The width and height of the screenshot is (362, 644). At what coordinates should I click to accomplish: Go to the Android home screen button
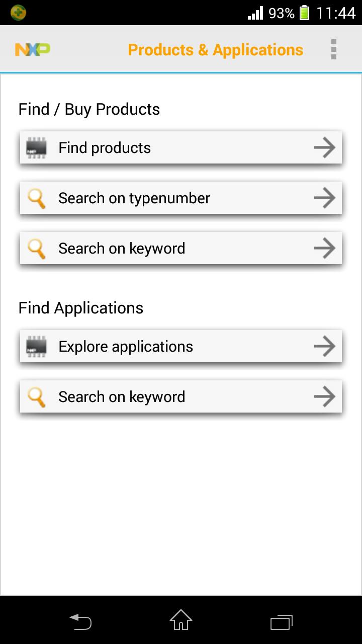point(181,620)
